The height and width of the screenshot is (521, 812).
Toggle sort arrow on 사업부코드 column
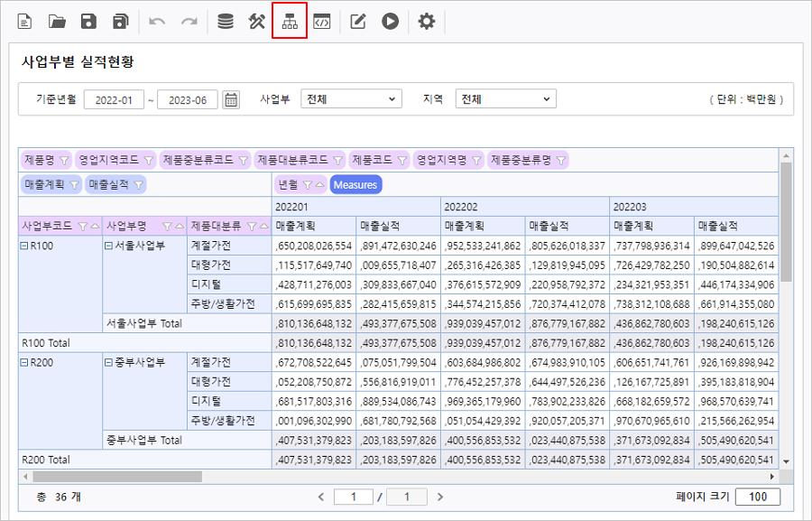(95, 225)
